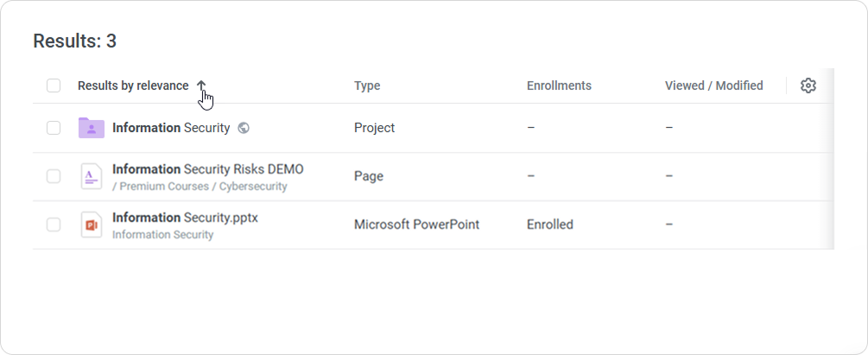Open Information Security Risks DEMO page
868x355 pixels.
tap(207, 169)
